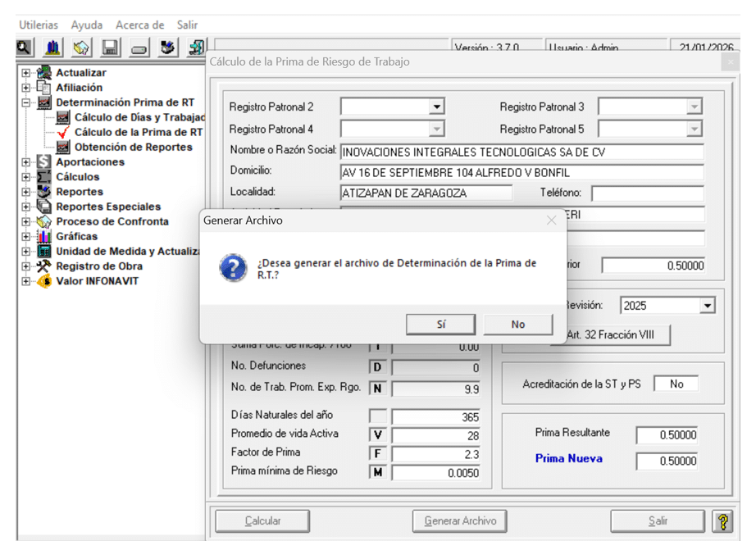
Task: Click the open folder toolbar icon
Action: click(x=81, y=48)
